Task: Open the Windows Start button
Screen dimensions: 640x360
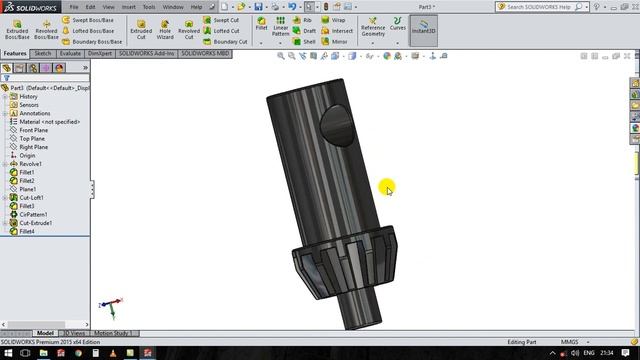Action: (8, 353)
